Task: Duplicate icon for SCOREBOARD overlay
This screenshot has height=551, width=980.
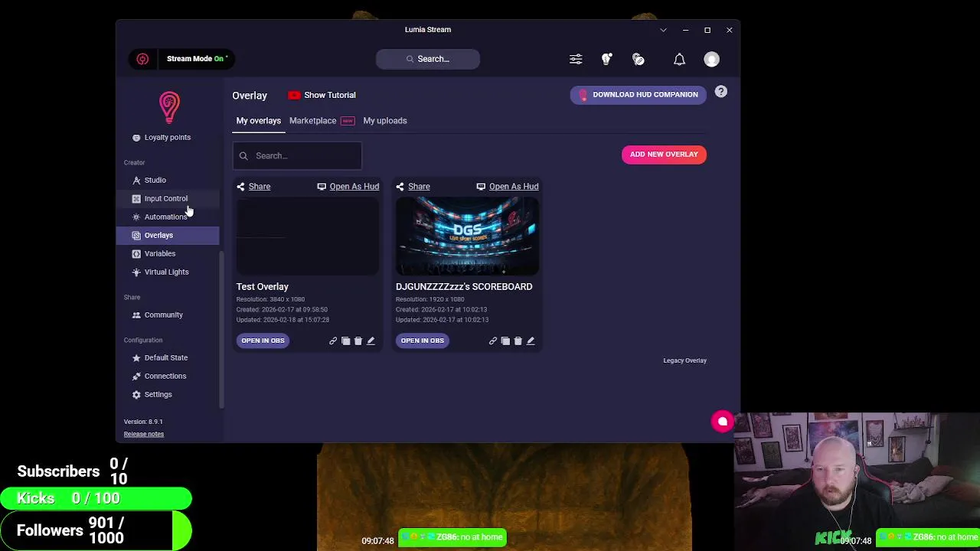Action: click(505, 341)
